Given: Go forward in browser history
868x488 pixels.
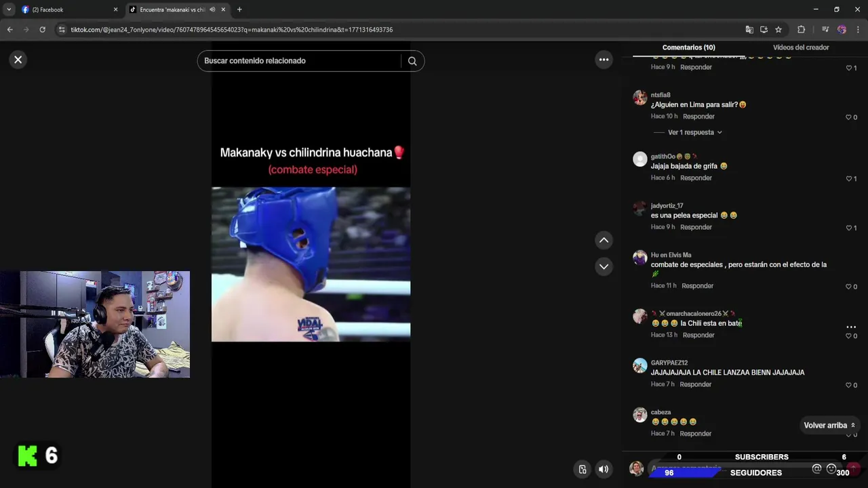Looking at the screenshot, I should pyautogui.click(x=26, y=30).
